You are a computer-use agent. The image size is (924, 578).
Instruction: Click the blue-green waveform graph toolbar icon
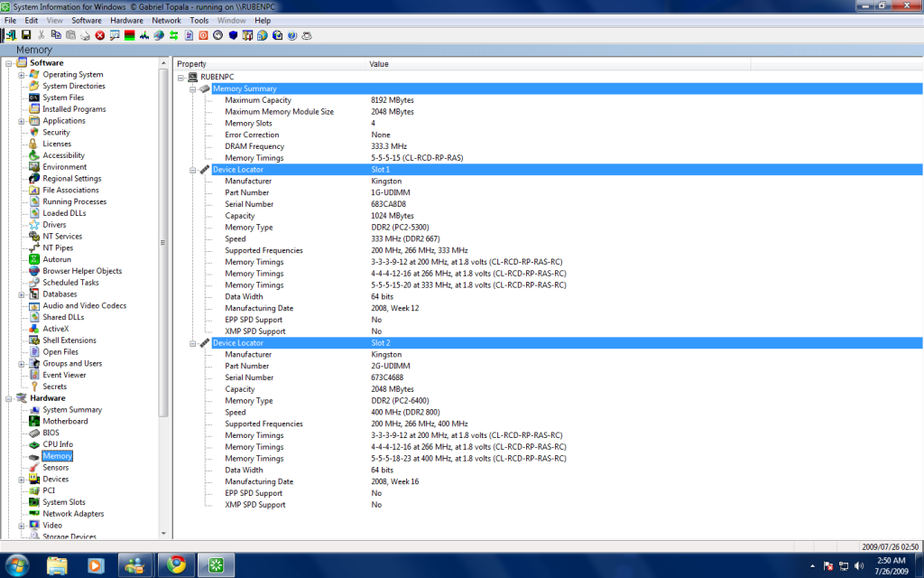click(x=144, y=35)
